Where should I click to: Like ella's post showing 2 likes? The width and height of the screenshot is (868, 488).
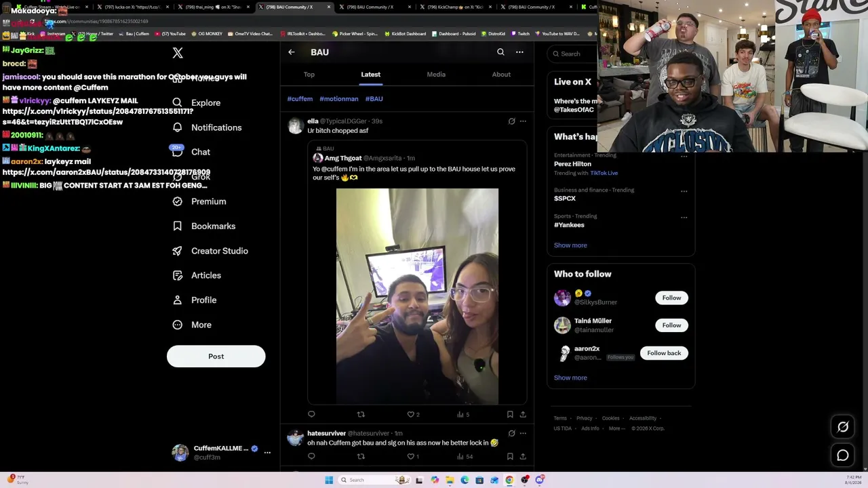coord(413,414)
